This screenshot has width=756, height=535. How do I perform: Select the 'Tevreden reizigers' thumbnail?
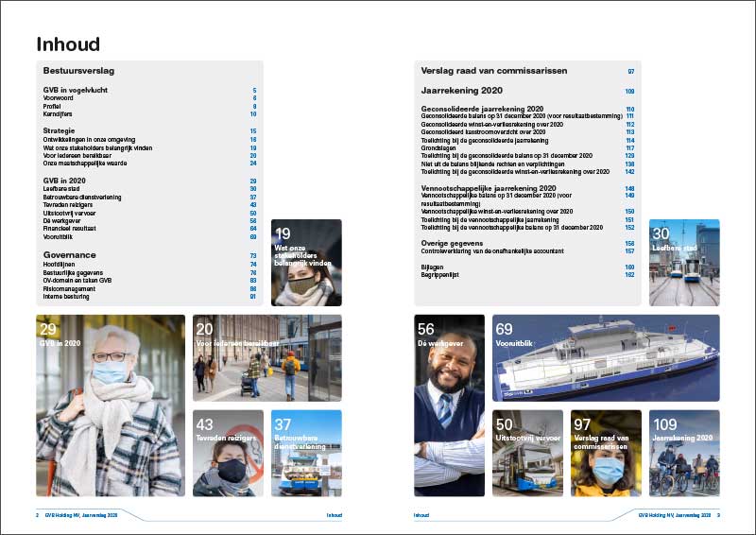pyautogui.click(x=228, y=453)
